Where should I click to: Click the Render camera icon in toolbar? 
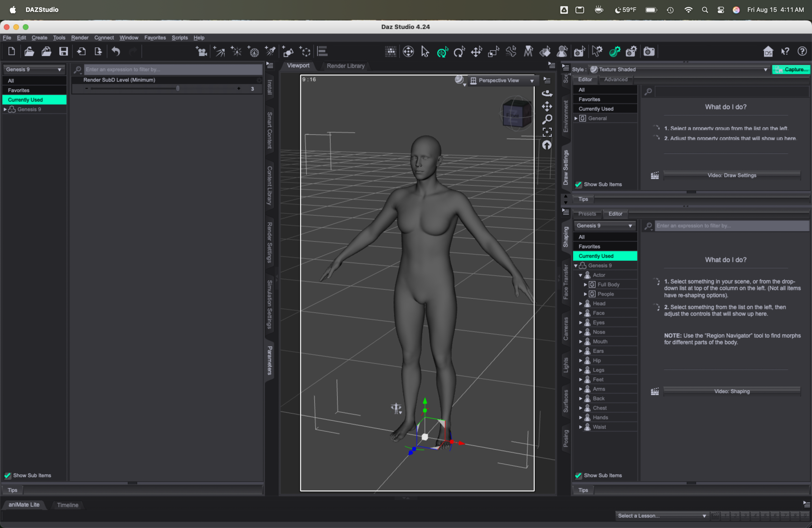649,52
